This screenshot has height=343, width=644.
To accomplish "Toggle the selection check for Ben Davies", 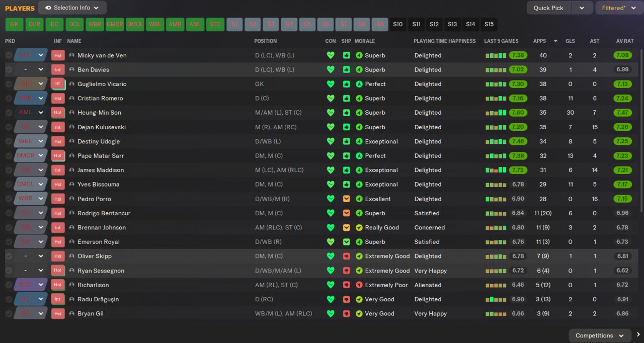I will click(x=9, y=69).
